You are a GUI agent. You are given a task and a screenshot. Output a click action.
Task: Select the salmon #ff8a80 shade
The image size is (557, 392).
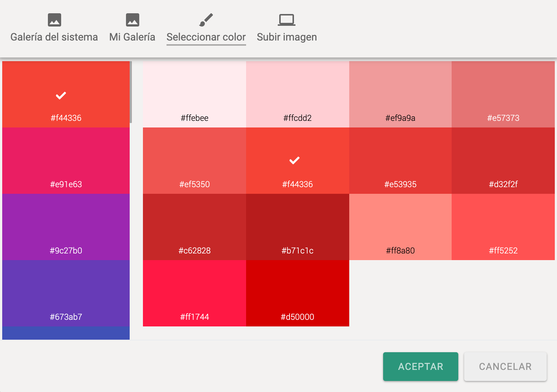(400, 227)
